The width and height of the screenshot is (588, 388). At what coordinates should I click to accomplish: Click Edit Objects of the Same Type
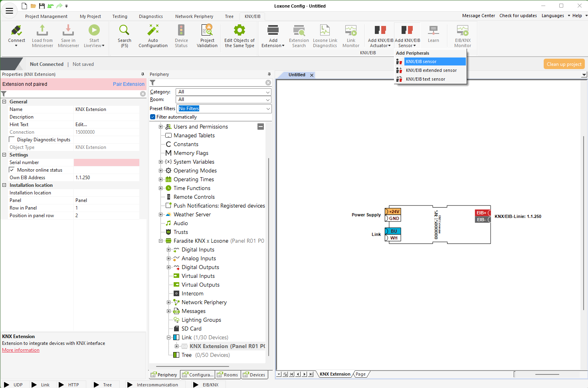pyautogui.click(x=240, y=36)
